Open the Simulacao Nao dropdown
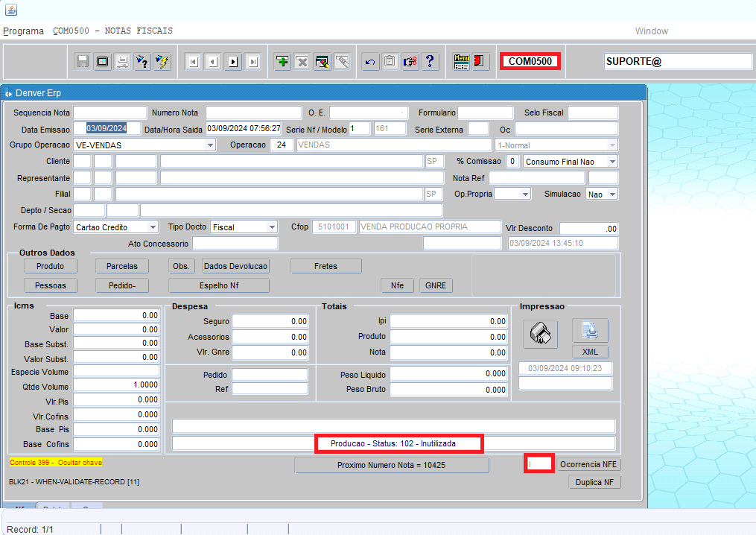Viewport: 756px width, 535px height. (x=612, y=194)
